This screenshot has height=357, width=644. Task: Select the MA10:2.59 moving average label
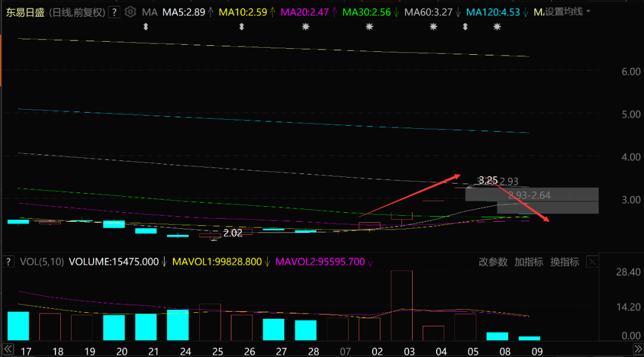tap(243, 13)
